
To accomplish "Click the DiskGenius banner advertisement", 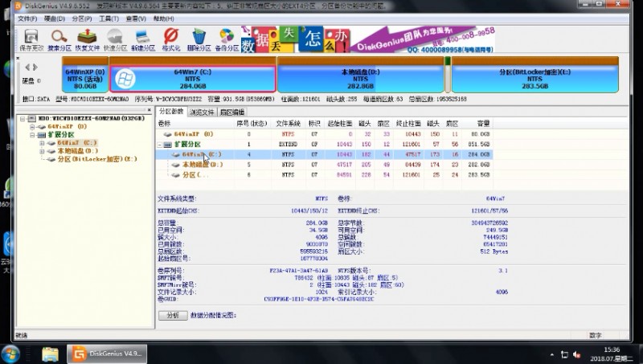I will [367, 39].
